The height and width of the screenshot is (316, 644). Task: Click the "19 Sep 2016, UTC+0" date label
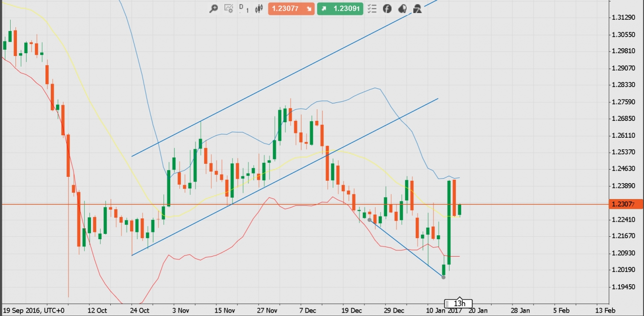click(33, 310)
